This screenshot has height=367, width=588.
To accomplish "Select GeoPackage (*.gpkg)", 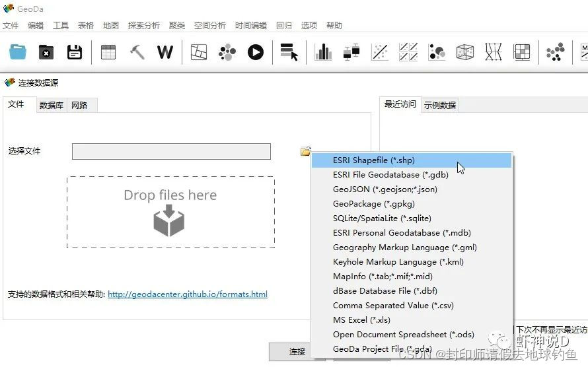I will click(412, 204).
